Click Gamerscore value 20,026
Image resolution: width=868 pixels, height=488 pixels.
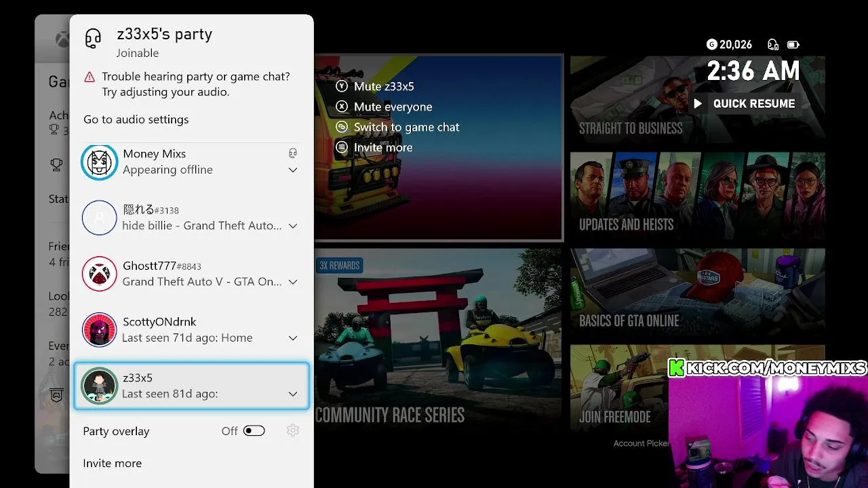736,45
